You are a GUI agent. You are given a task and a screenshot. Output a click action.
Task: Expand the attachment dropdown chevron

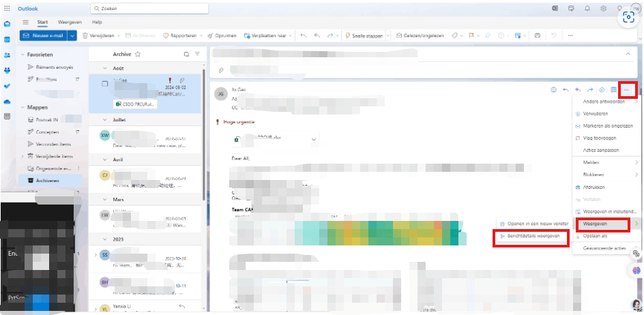pos(314,140)
